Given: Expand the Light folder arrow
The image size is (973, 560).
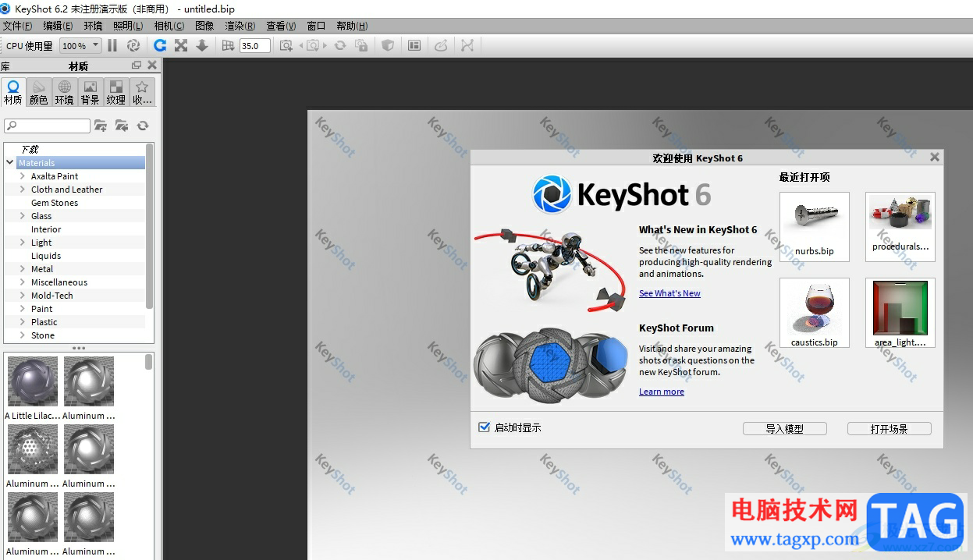Looking at the screenshot, I should click(23, 243).
